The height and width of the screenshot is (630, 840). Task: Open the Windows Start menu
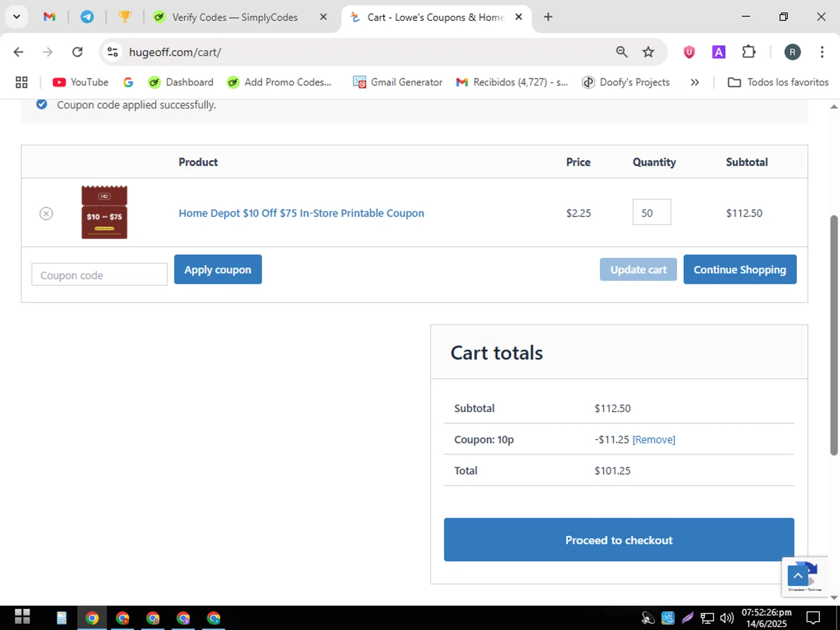pyautogui.click(x=22, y=617)
